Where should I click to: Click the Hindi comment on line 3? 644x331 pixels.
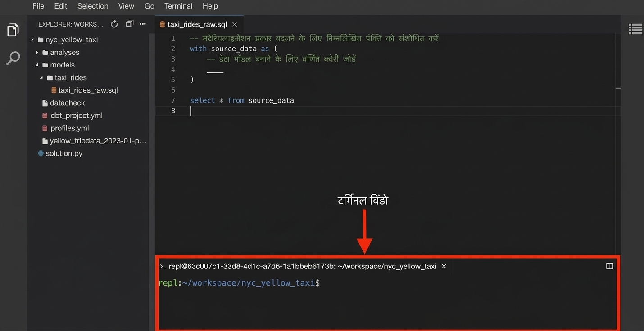281,59
